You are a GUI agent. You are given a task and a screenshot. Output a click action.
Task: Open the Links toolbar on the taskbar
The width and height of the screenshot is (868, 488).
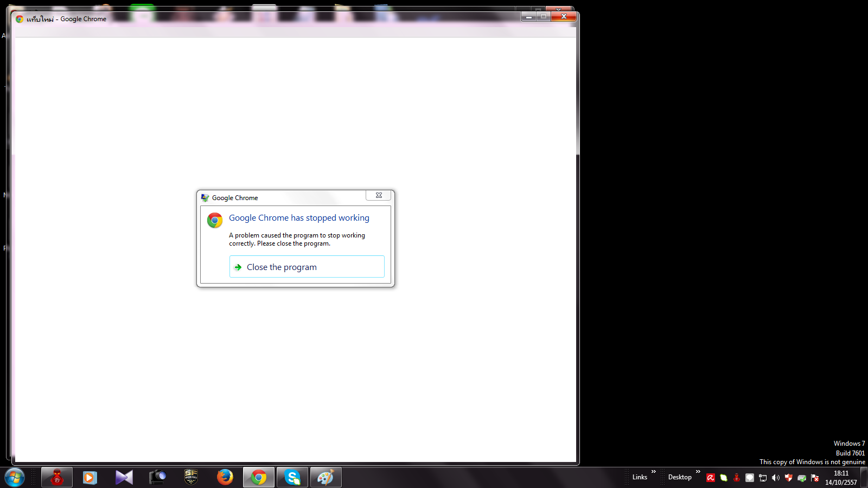click(x=640, y=477)
